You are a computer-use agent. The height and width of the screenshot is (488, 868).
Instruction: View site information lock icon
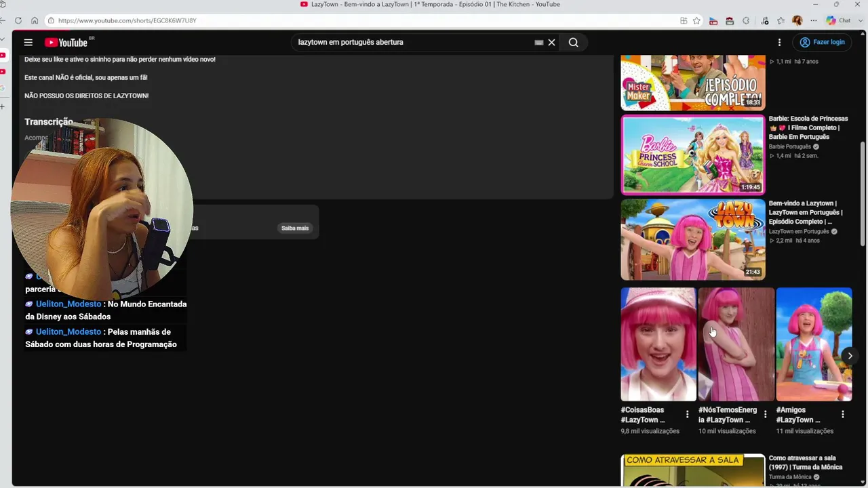[x=52, y=20]
